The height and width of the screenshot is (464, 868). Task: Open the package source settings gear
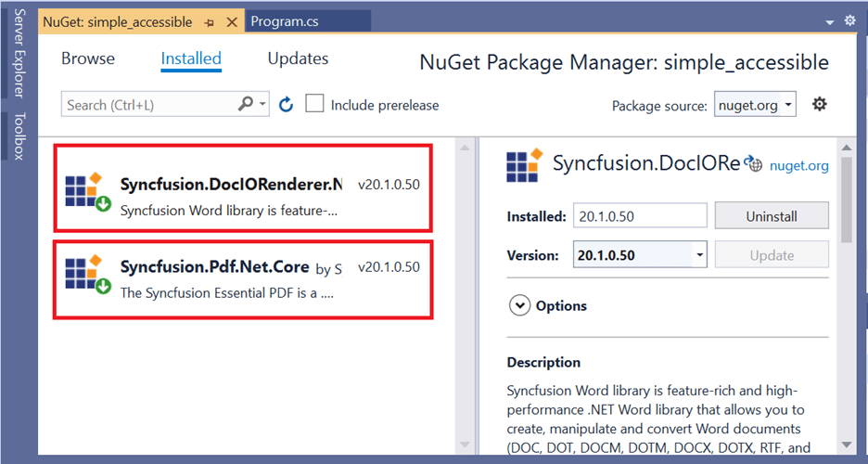coord(819,104)
